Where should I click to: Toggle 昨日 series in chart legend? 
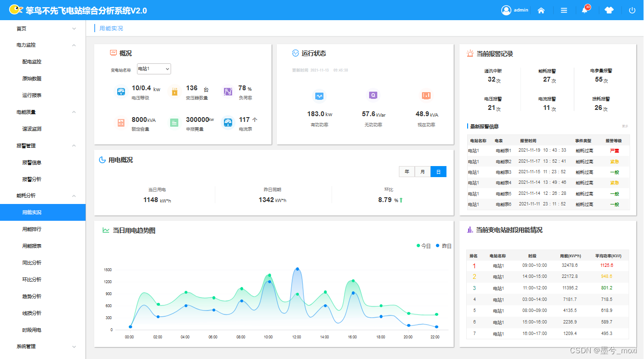444,246
